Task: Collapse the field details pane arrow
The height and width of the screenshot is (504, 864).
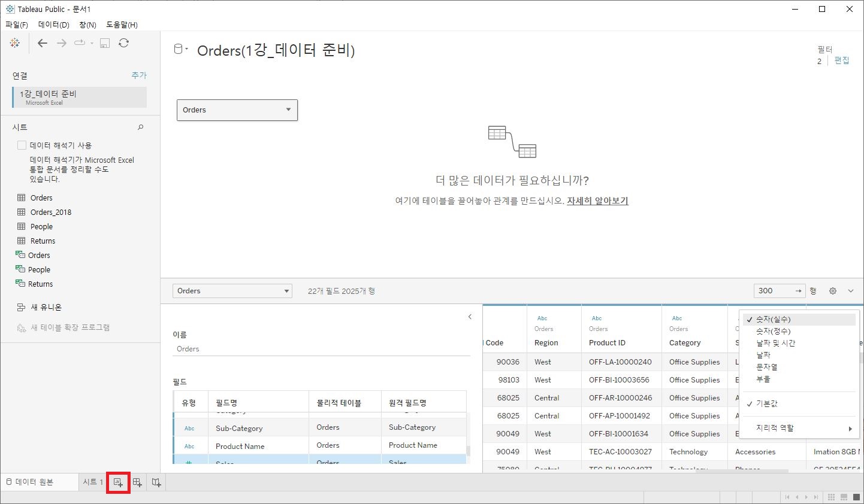Action: pos(470,317)
